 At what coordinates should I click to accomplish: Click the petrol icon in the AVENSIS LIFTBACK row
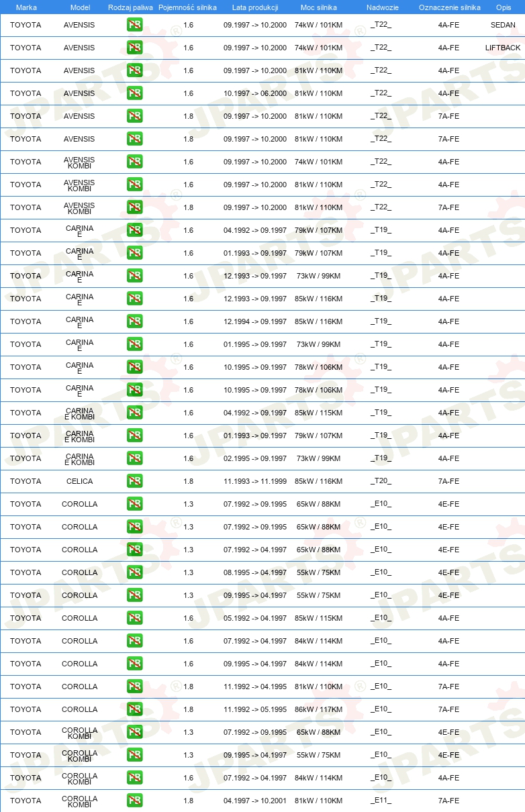pyautogui.click(x=134, y=48)
